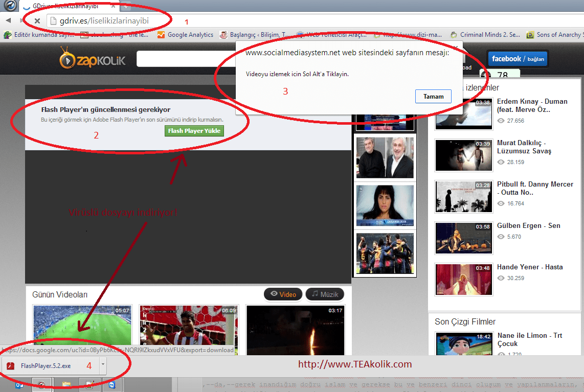Click the Erdem Kınay - Duman title
This screenshot has width=584, height=392.
click(x=532, y=105)
